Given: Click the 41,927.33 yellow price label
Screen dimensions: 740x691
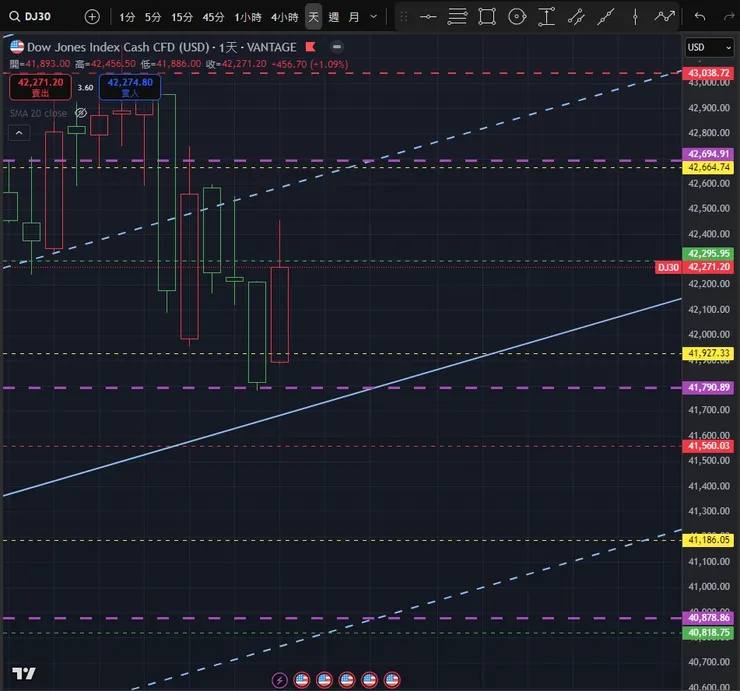Looking at the screenshot, I should tap(708, 354).
